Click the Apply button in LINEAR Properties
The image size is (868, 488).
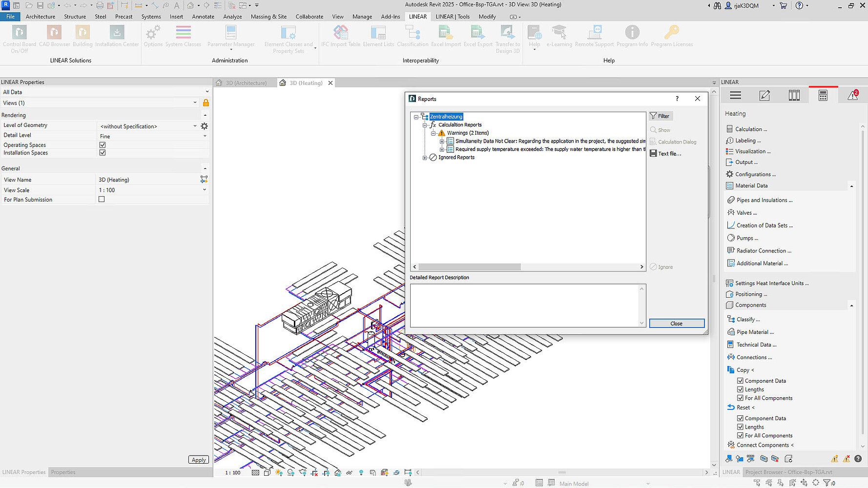[199, 460]
